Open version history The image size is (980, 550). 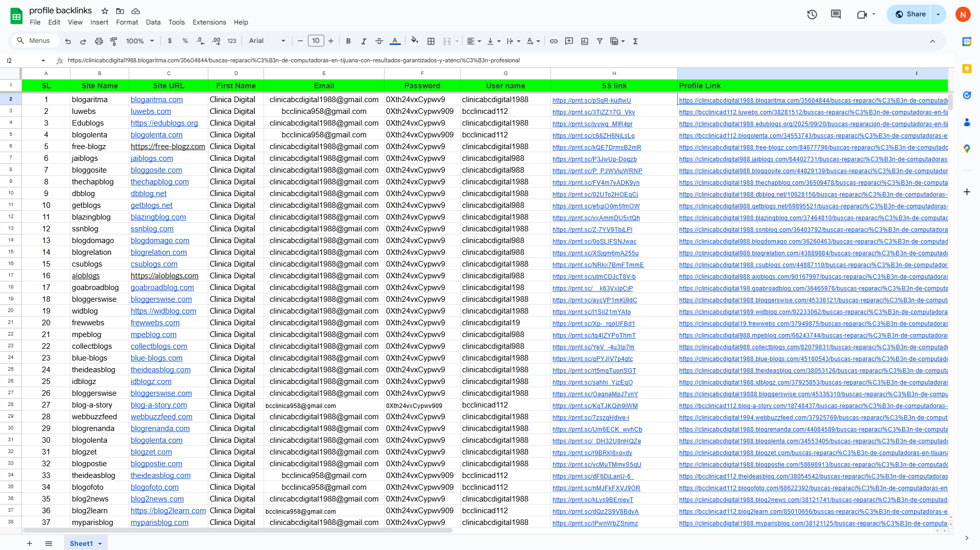coord(812,14)
